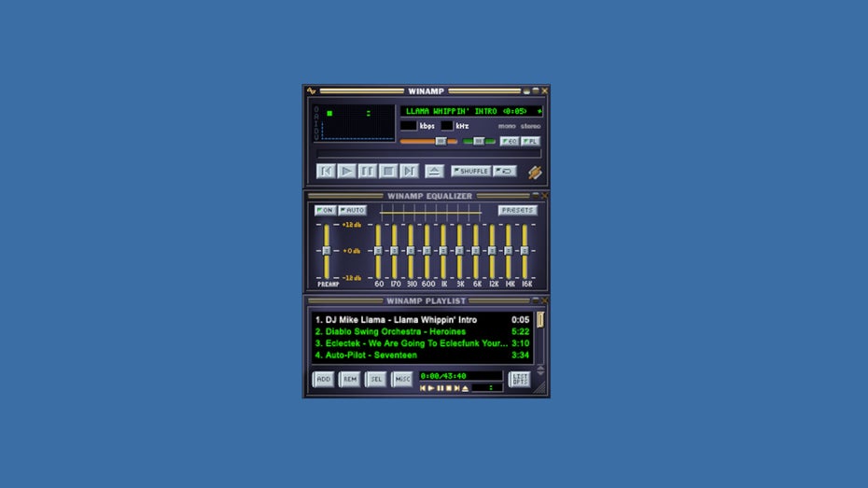The width and height of the screenshot is (868, 488).
Task: Toggle the Repeat button
Action: point(505,171)
